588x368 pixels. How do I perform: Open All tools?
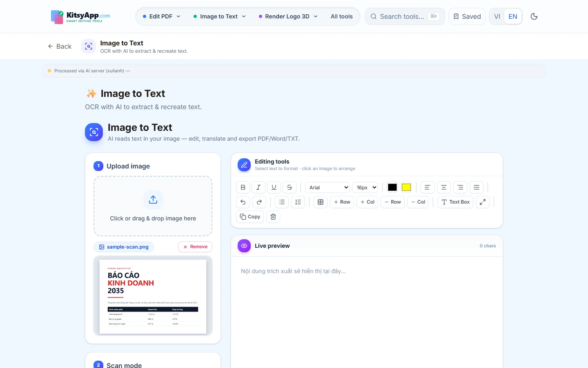(x=342, y=16)
